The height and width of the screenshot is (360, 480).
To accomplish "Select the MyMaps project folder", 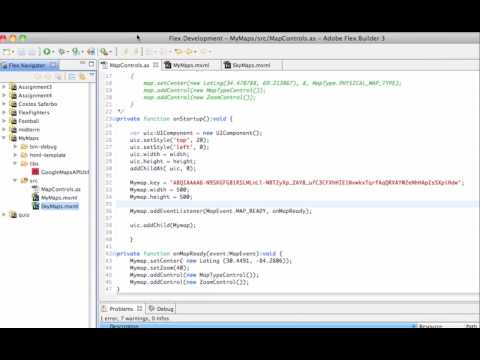I will point(24,138).
